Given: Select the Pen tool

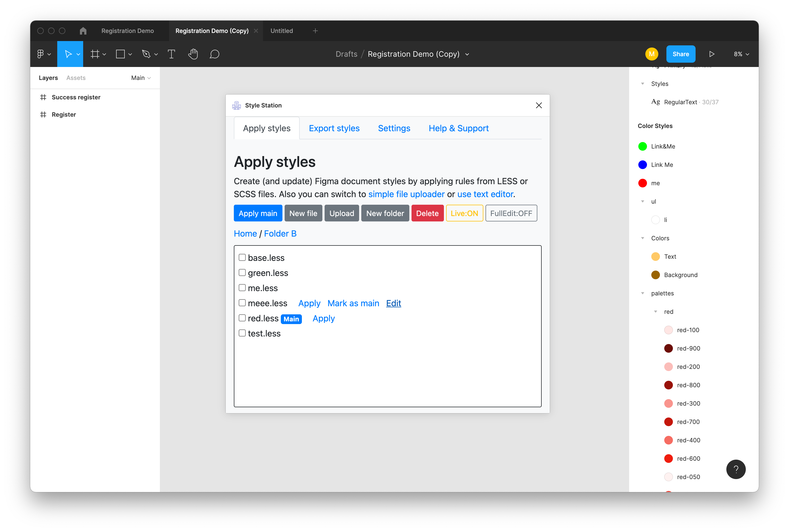Looking at the screenshot, I should pyautogui.click(x=146, y=54).
